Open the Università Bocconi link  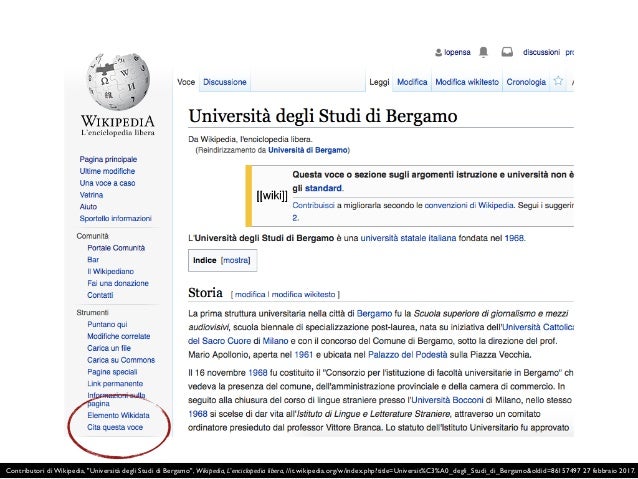click(447, 400)
